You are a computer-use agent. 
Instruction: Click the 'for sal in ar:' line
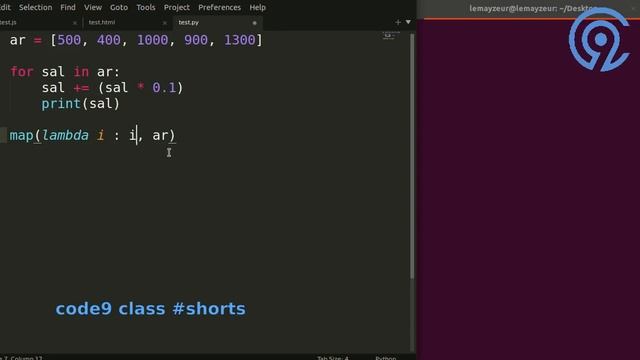click(x=64, y=72)
